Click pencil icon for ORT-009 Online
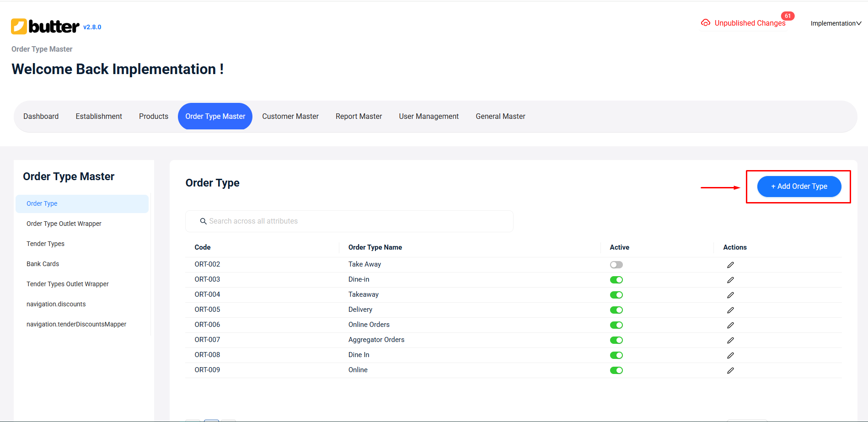 tap(730, 371)
